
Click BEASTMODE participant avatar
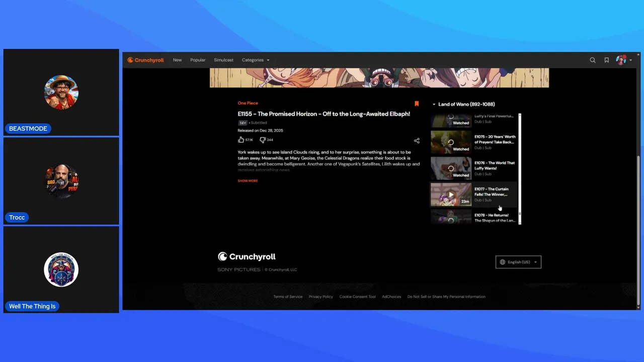click(61, 93)
